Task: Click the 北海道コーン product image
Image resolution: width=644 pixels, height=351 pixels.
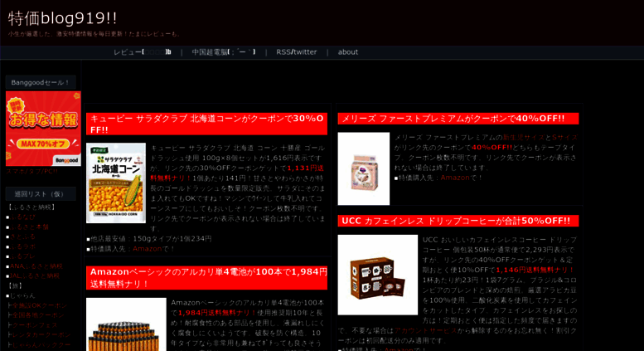Action: tap(116, 183)
